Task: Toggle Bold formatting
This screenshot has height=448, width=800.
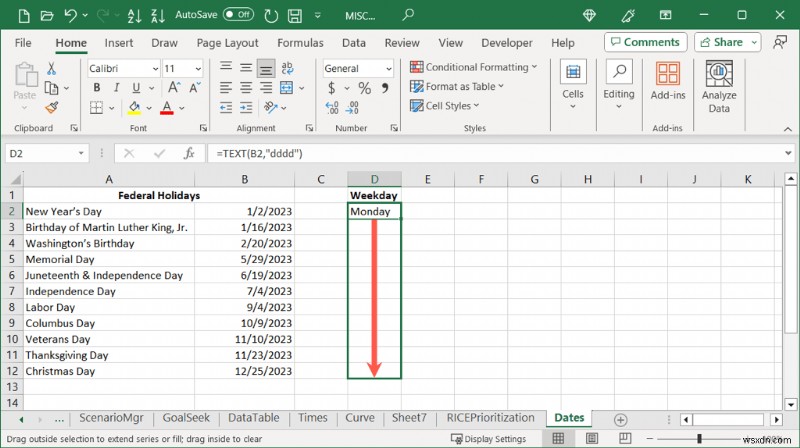Action: tap(96, 88)
